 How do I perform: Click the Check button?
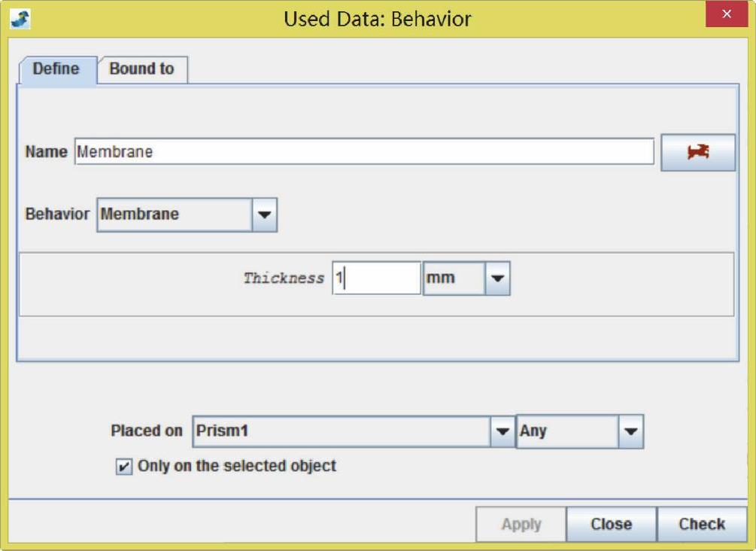click(x=701, y=525)
